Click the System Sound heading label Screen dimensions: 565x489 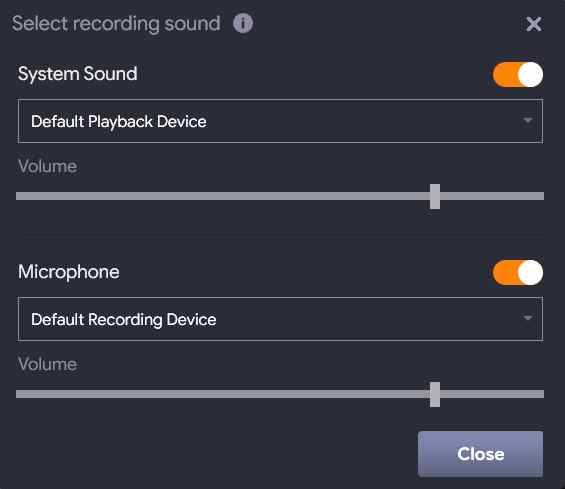coord(77,74)
